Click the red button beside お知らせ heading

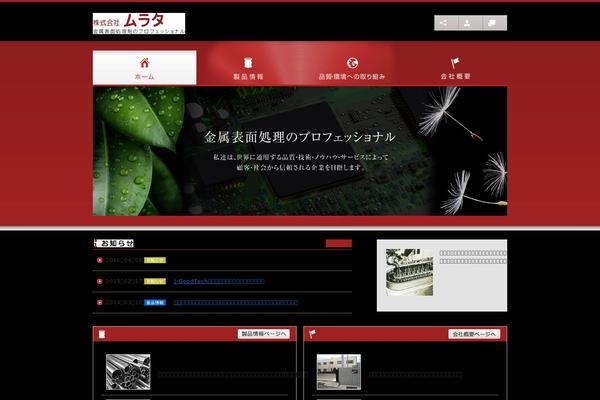coord(339,243)
